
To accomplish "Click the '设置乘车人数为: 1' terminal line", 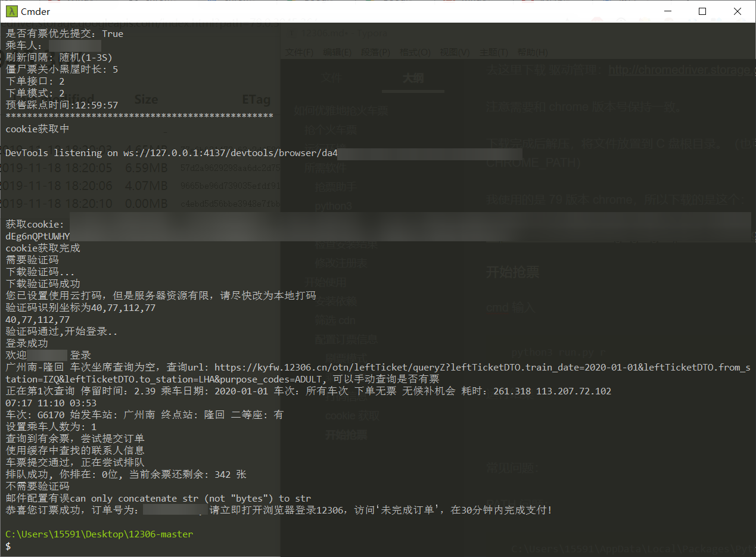I will [51, 427].
